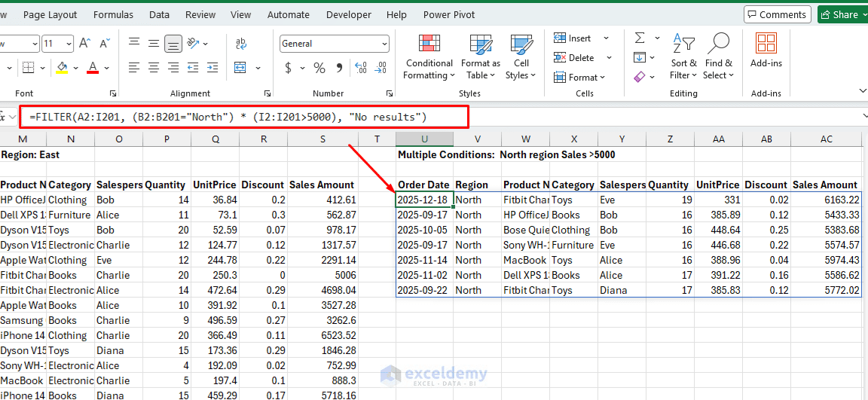Open the Page Layout tab
The image size is (868, 400).
tap(50, 15)
